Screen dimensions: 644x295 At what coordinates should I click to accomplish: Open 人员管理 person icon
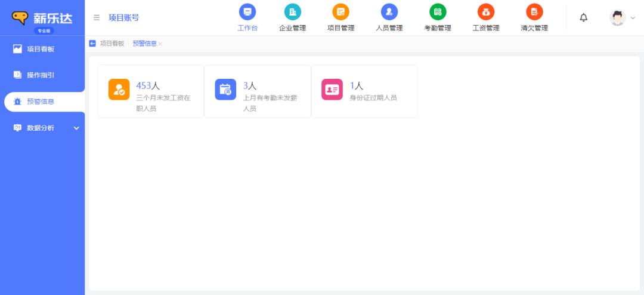click(389, 11)
